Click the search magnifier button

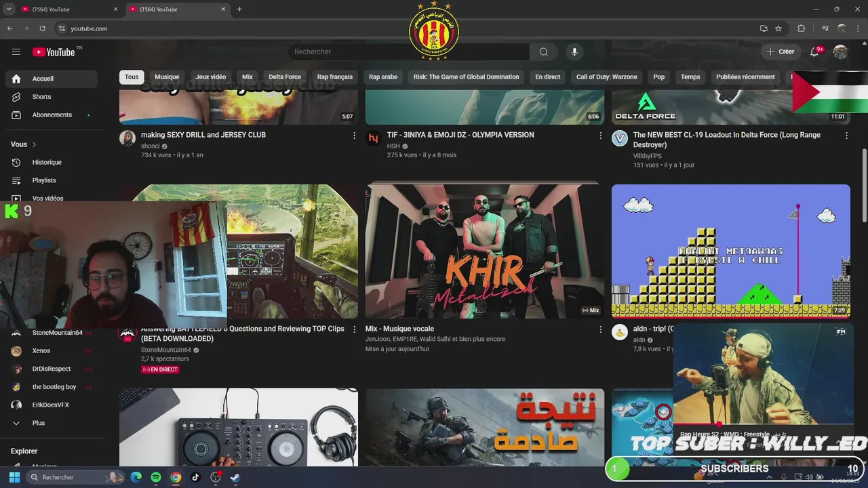pos(544,52)
